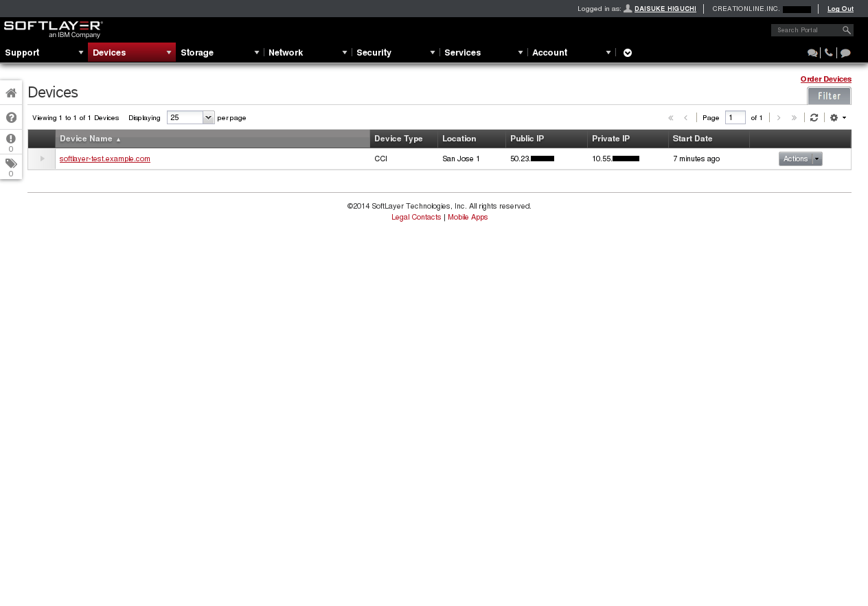This screenshot has height=606, width=868.
Task: Go to the first page of devices
Action: 671,117
